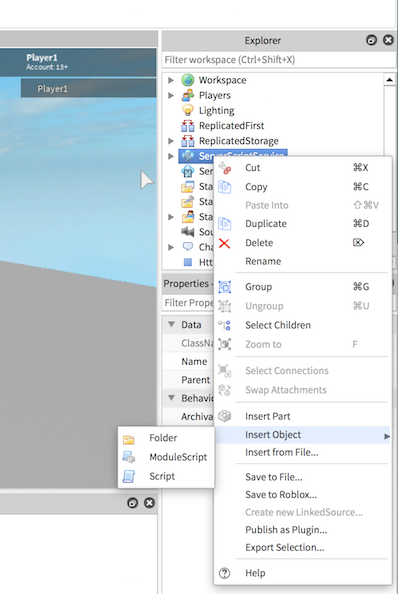Expand the Players tree node

pos(171,95)
